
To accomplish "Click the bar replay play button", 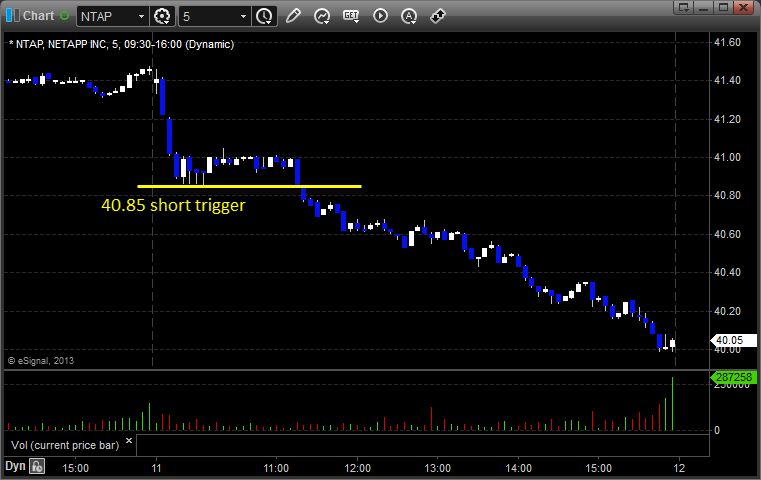I will (x=380, y=16).
